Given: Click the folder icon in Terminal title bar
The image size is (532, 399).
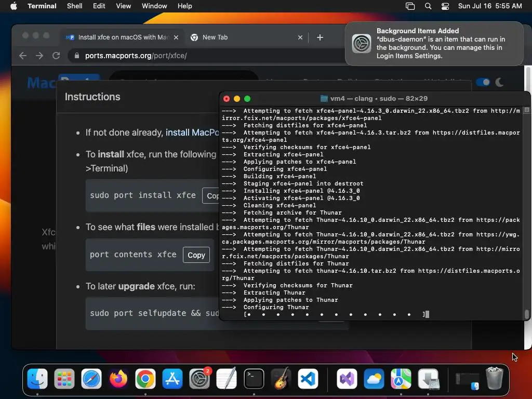Looking at the screenshot, I should [324, 98].
